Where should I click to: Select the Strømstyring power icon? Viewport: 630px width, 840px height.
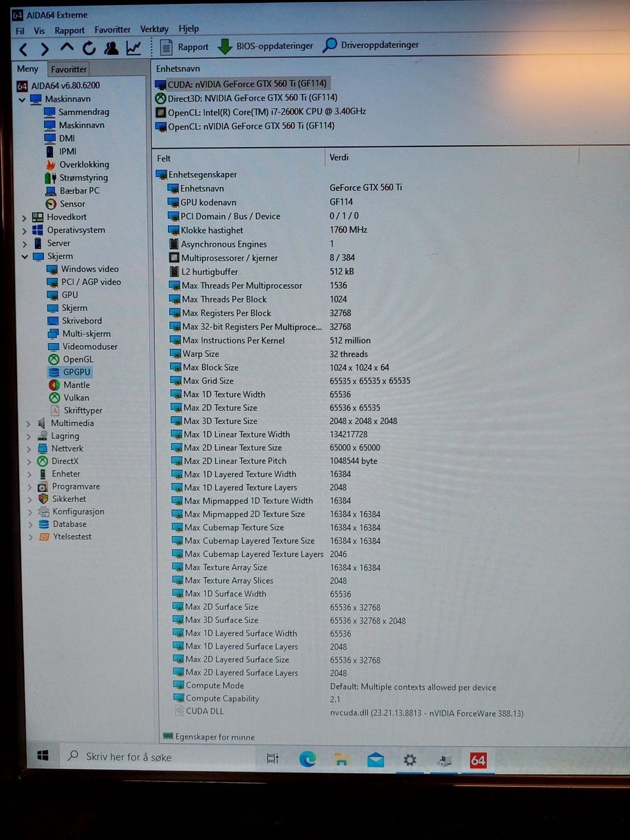coord(51,178)
